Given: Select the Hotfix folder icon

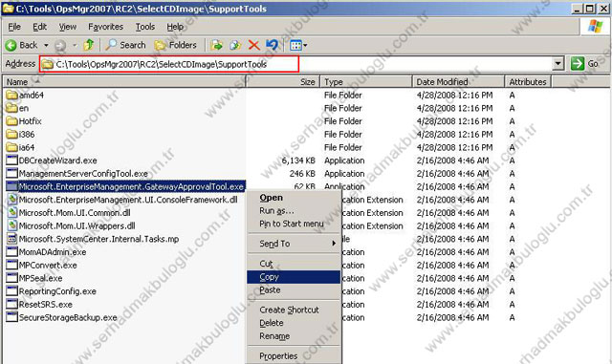Looking at the screenshot, I should 12,121.
